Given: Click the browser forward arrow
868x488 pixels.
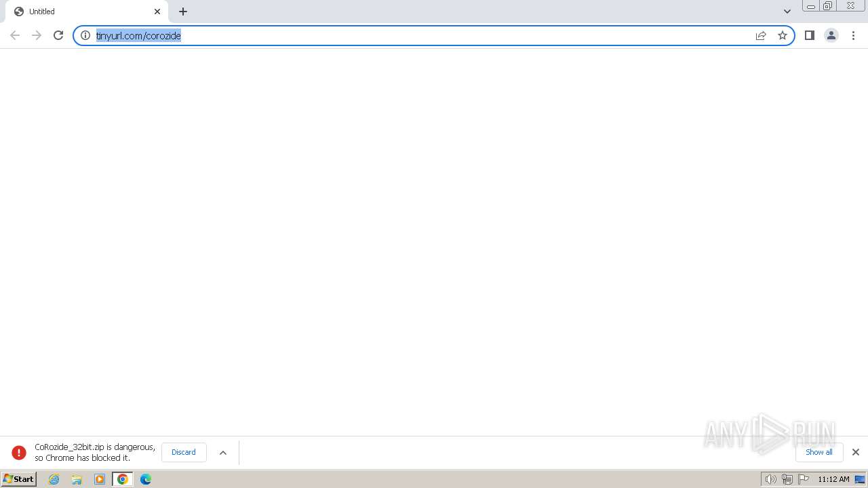Looking at the screenshot, I should coord(37,35).
